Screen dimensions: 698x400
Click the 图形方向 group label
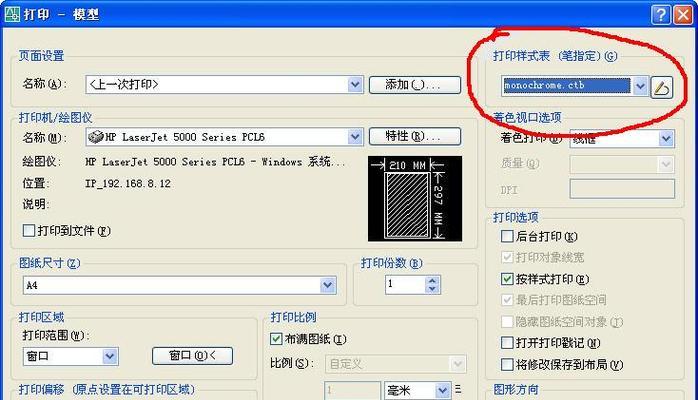pos(516,390)
